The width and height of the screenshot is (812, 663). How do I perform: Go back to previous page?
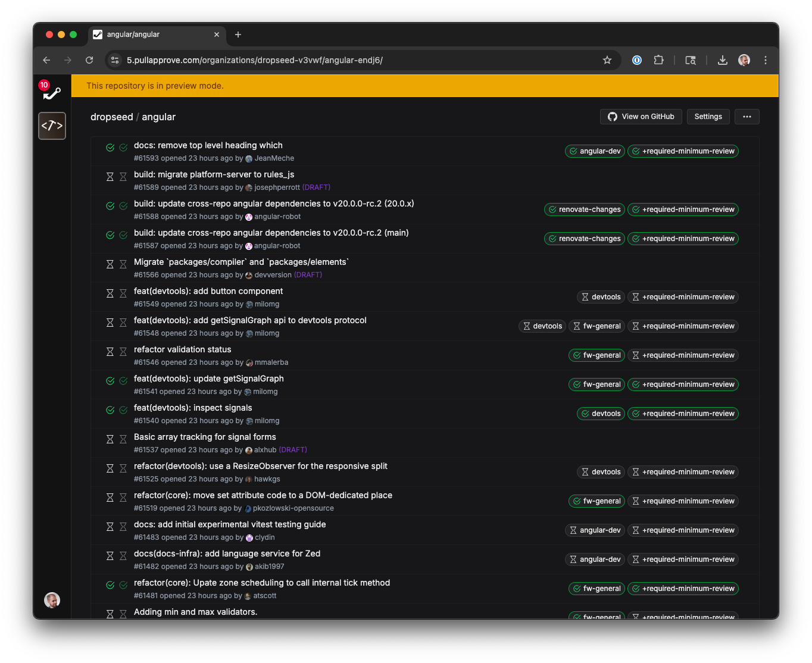point(46,60)
